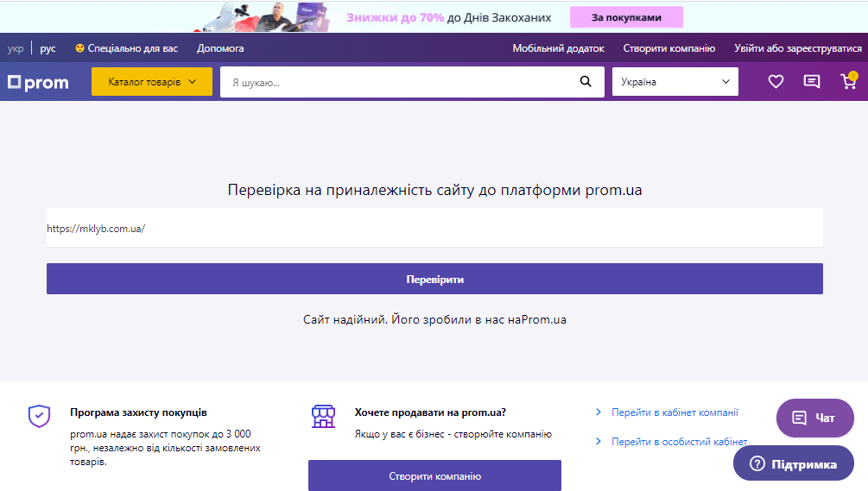Click the За покупками banner button
The width and height of the screenshot is (868, 491).
pos(626,17)
